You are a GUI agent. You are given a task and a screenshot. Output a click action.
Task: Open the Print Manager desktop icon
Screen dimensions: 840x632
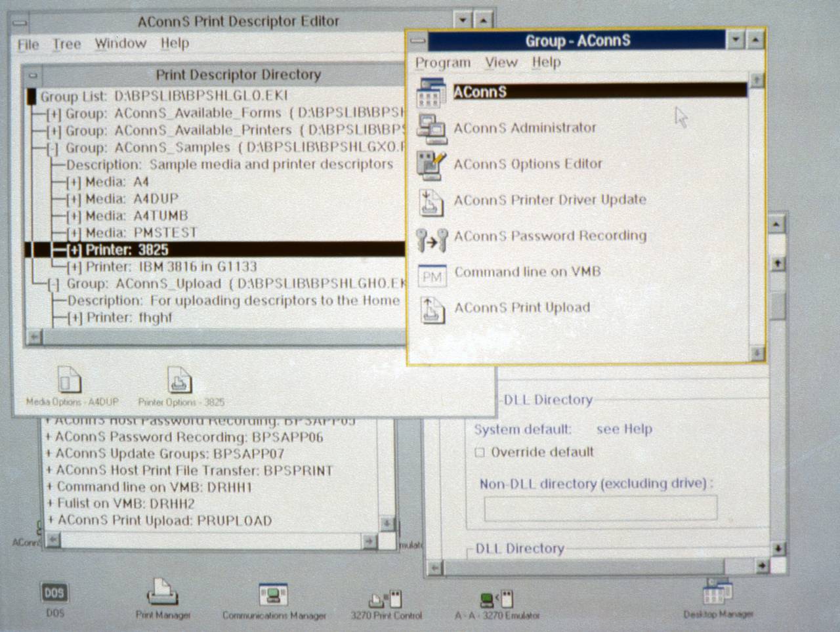click(162, 593)
